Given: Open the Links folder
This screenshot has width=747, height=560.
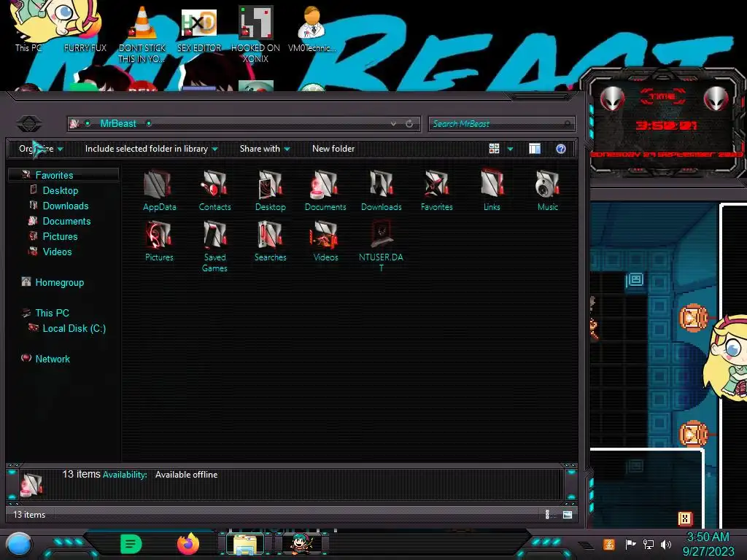Looking at the screenshot, I should (x=492, y=190).
